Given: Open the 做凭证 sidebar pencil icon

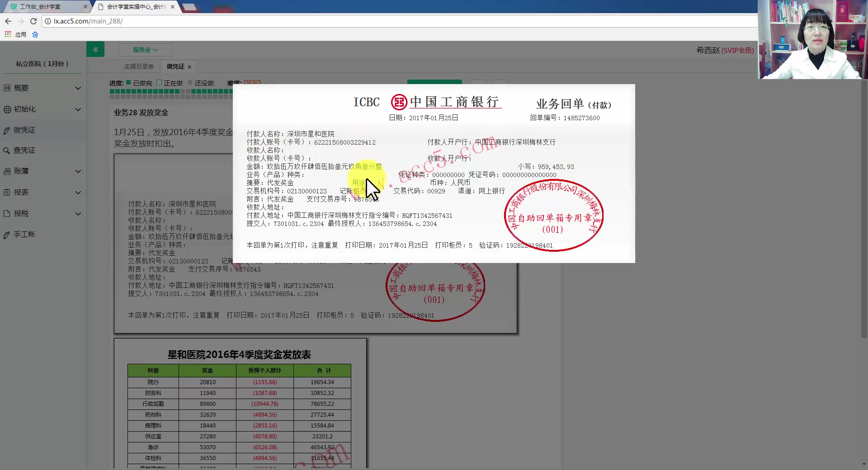Looking at the screenshot, I should point(6,130).
